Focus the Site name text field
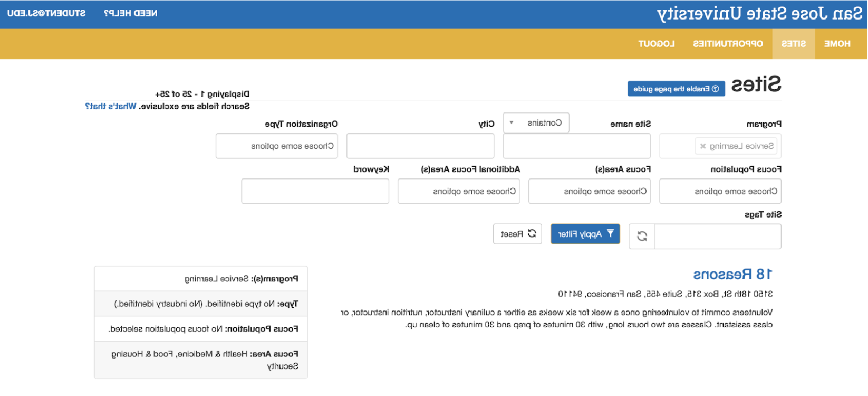Image resolution: width=868 pixels, height=396 pixels. click(576, 146)
